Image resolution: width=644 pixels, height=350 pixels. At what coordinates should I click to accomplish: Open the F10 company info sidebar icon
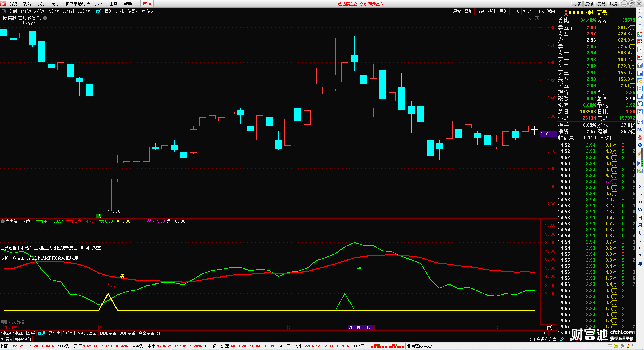(x=640, y=73)
